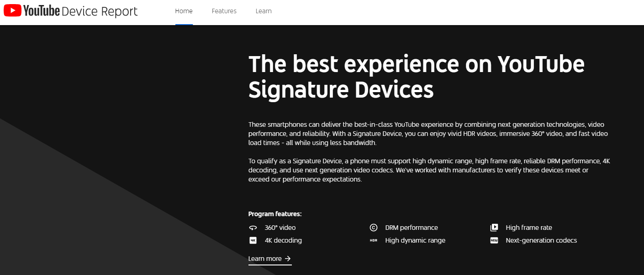The image size is (644, 275).
Task: Click the Learn more arrow icon
Action: tap(288, 259)
